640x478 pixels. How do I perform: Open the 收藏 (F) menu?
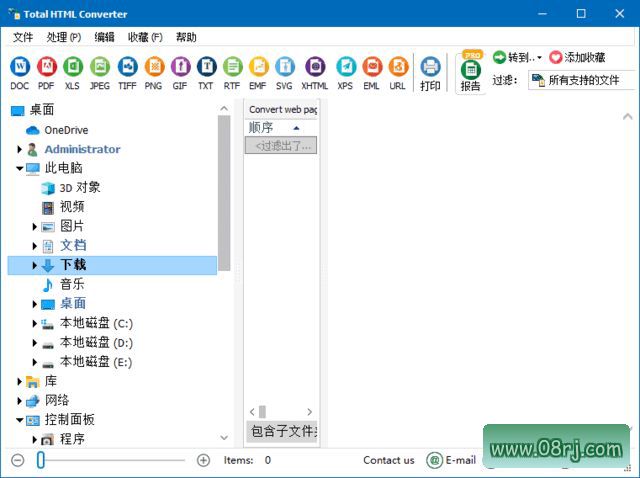click(145, 38)
